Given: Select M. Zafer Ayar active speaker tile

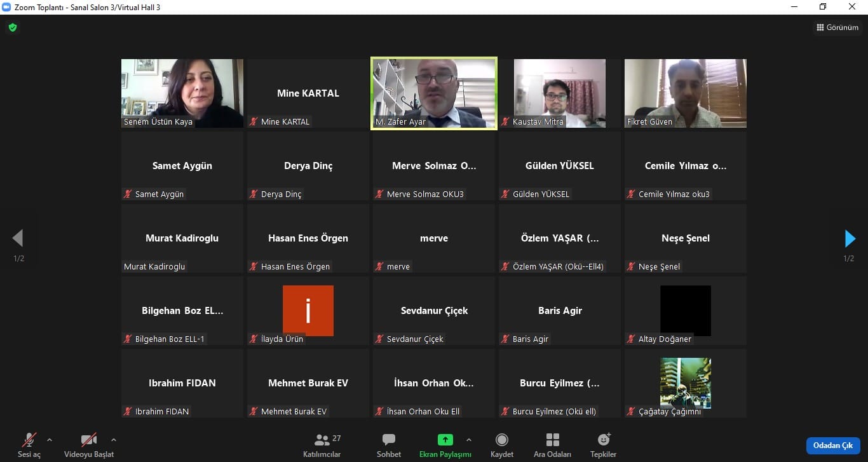Looking at the screenshot, I should point(433,93).
